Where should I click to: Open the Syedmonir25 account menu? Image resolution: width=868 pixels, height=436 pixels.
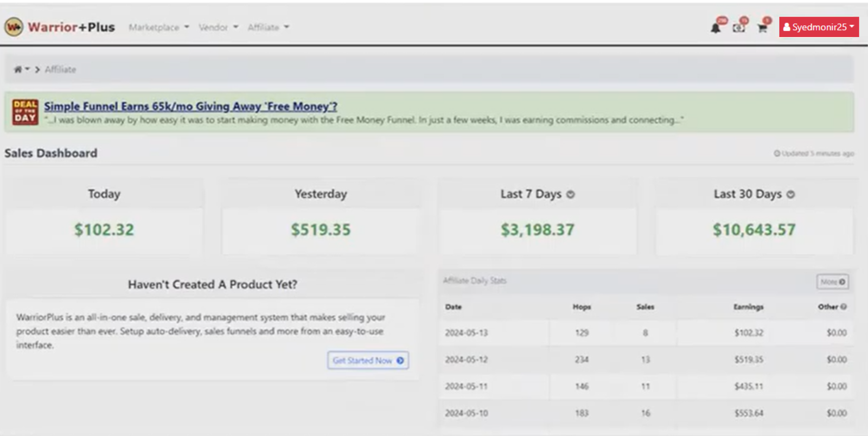pyautogui.click(x=818, y=27)
